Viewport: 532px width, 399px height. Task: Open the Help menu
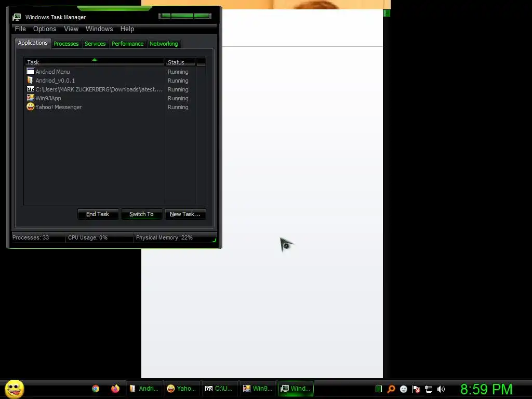click(127, 29)
